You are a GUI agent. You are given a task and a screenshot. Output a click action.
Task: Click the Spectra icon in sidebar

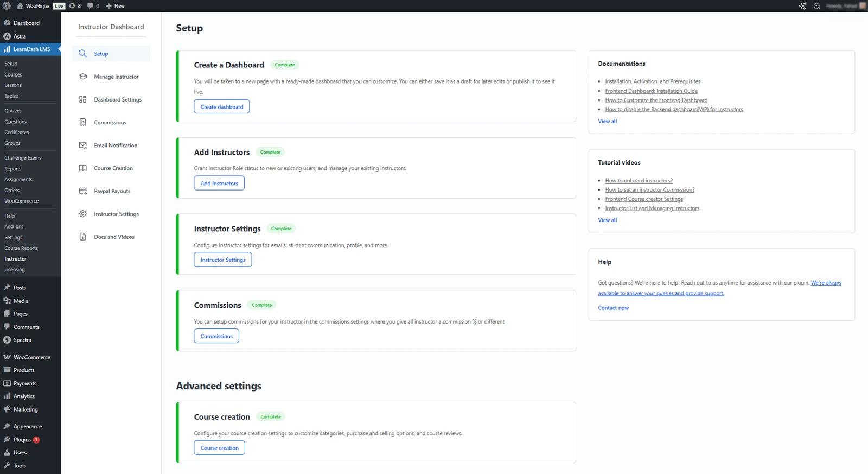[7, 340]
